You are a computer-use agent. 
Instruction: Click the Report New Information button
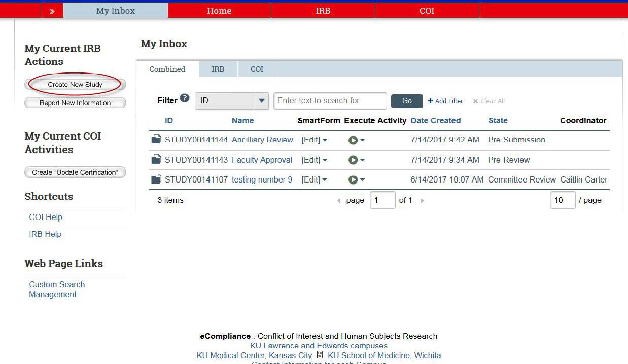(x=75, y=102)
